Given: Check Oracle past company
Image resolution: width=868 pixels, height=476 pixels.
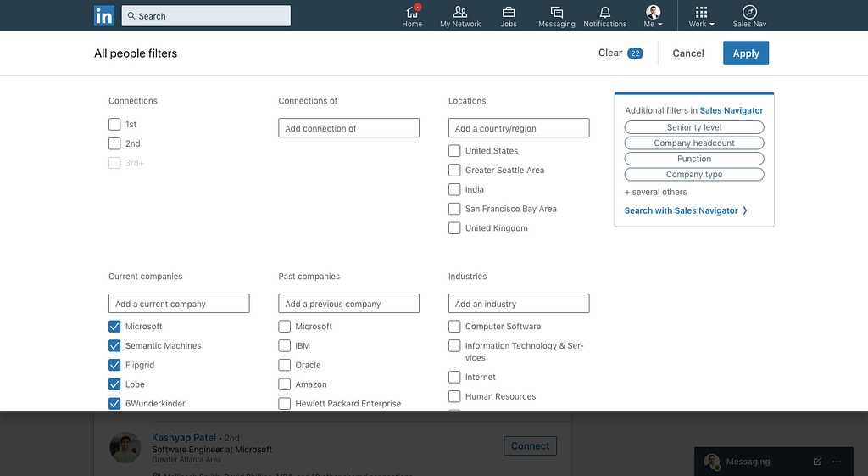Looking at the screenshot, I should click(x=285, y=365).
